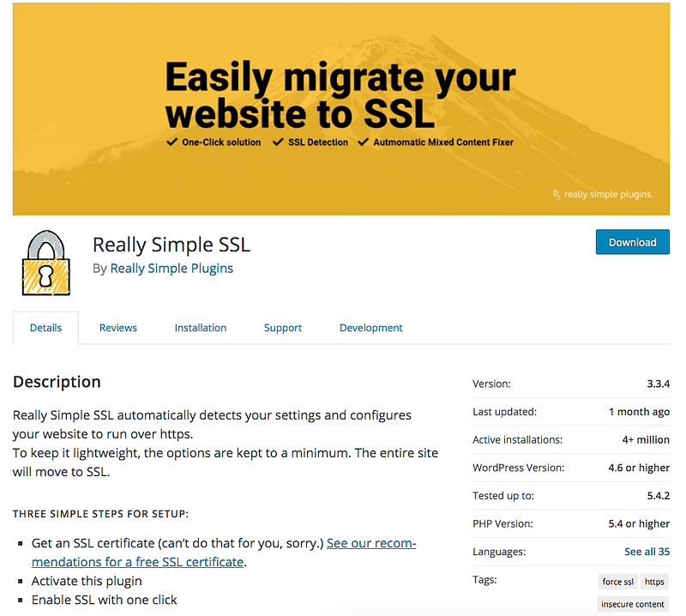Screen dimensions: 686x616
Task: Open the Really Simple Plugins author link
Action: 171,268
